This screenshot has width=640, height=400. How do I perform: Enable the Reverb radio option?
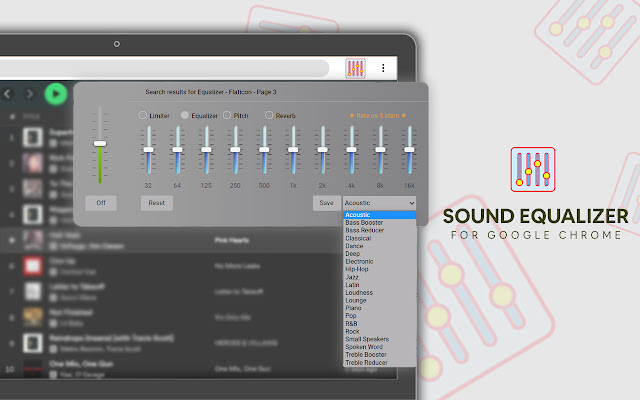coord(269,115)
